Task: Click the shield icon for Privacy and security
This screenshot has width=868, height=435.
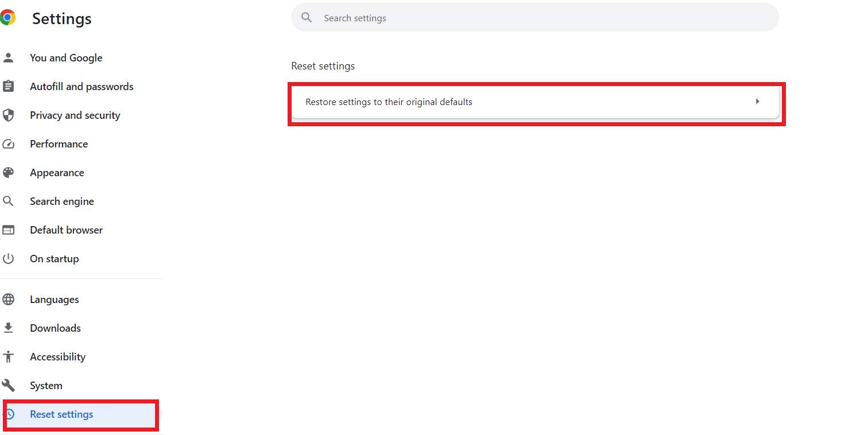Action: pos(8,115)
